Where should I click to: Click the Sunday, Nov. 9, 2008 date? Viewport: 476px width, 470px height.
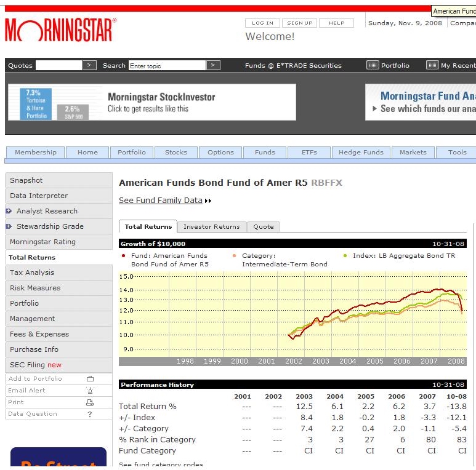(405, 23)
